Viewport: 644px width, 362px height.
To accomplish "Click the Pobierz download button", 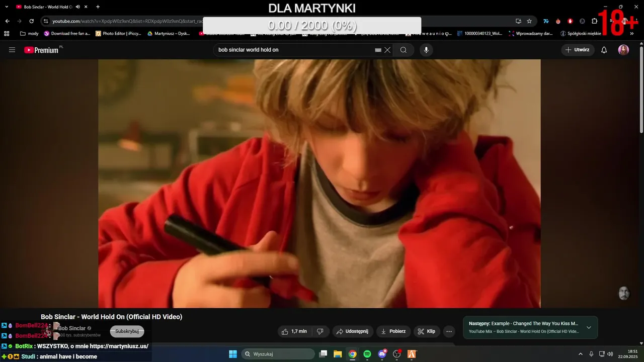I will coord(393,331).
